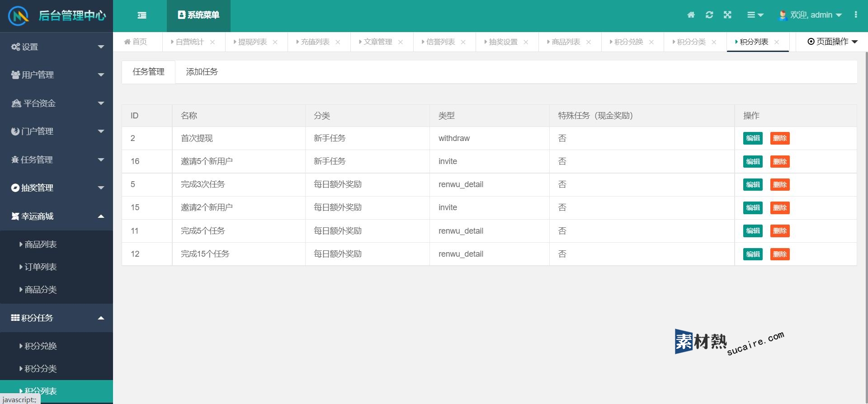868x404 pixels.
Task: Expand the 门户管理 sidebar menu
Action: click(57, 132)
